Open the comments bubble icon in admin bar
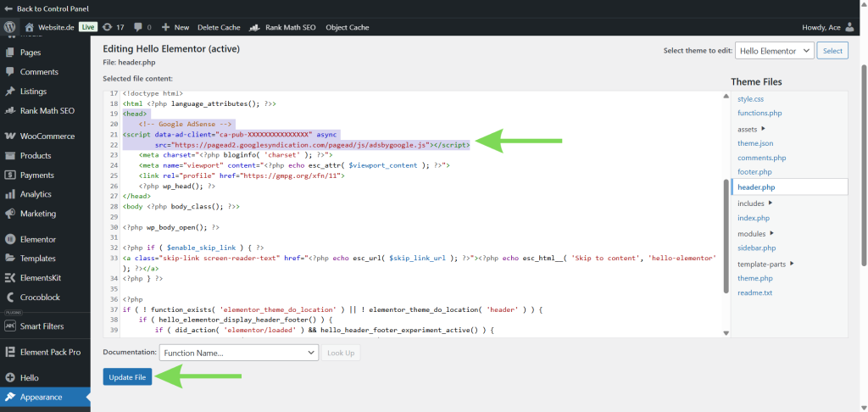 coord(138,27)
